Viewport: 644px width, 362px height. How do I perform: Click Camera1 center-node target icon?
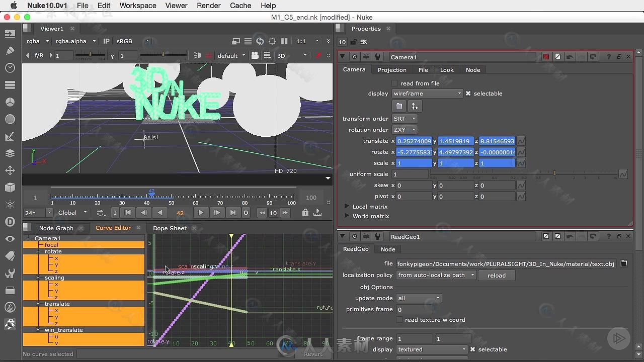355,57
